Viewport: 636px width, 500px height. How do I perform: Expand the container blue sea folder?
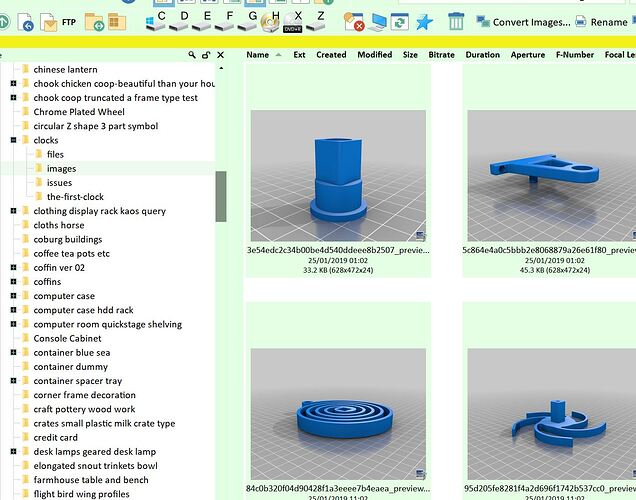click(x=13, y=352)
